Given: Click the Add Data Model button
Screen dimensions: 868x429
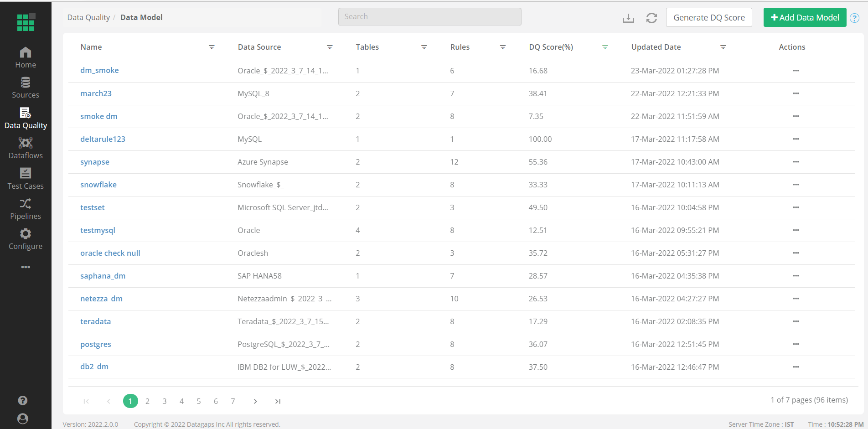Looking at the screenshot, I should [805, 17].
